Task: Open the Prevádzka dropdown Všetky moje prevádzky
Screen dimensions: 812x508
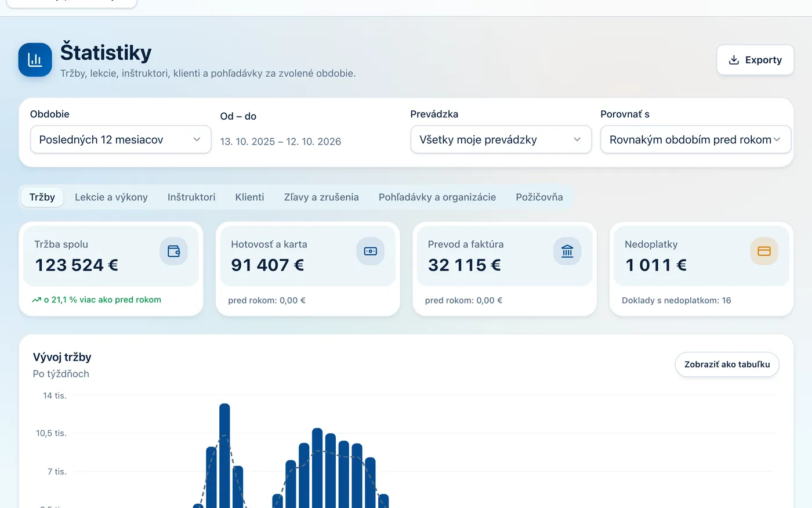Action: tap(501, 139)
